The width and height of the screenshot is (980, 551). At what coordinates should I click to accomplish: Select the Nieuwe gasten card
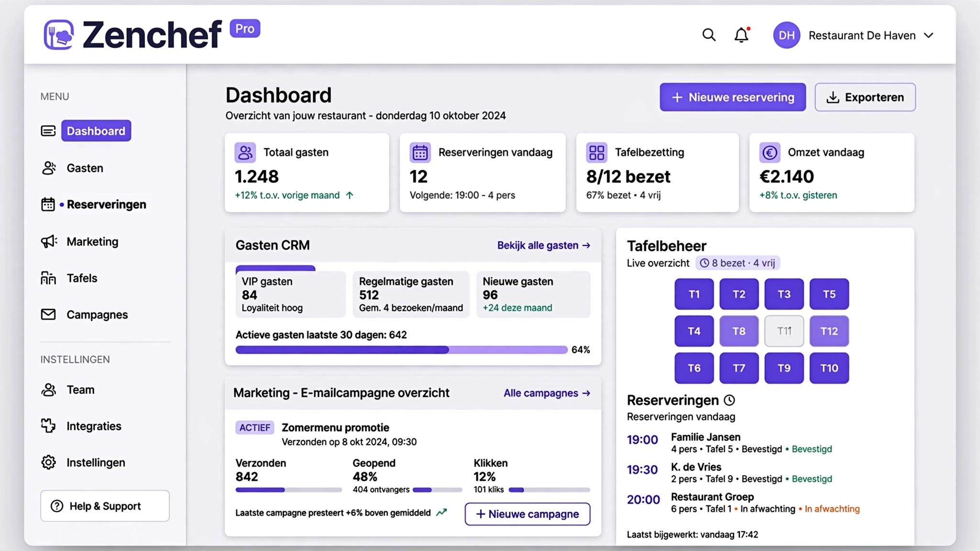click(533, 294)
